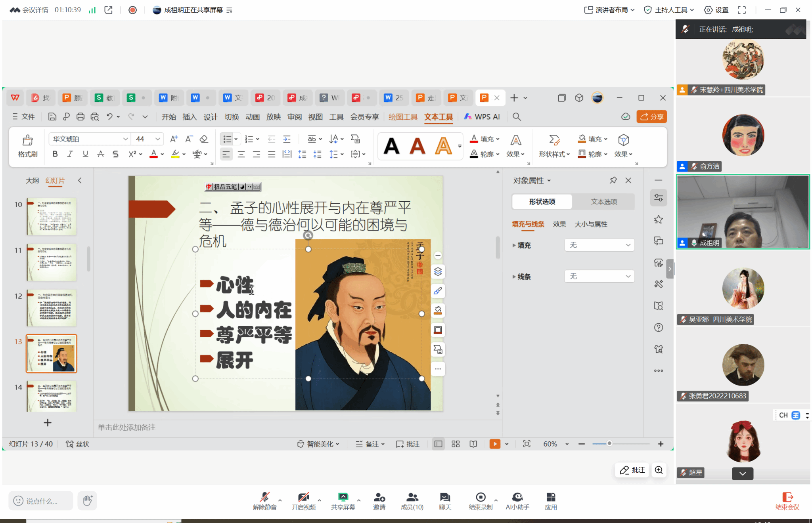Screen dimensions: 812x523
Task: Open text fill (填充) dropdown
Action: coord(485,139)
